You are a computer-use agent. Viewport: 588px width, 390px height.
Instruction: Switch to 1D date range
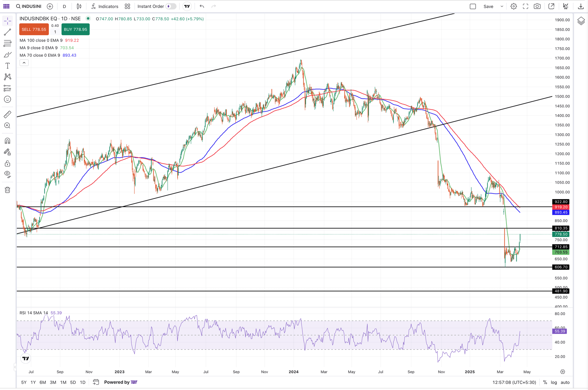[x=83, y=382]
